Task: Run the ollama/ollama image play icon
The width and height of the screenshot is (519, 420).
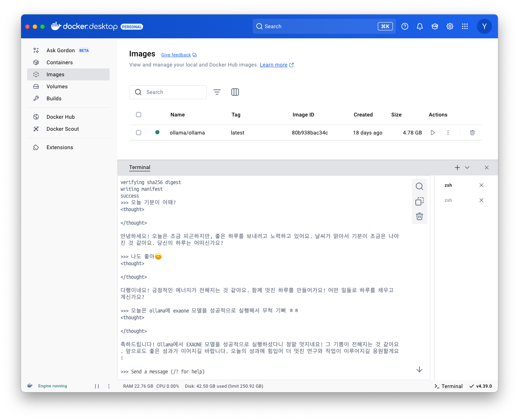Action: point(433,133)
